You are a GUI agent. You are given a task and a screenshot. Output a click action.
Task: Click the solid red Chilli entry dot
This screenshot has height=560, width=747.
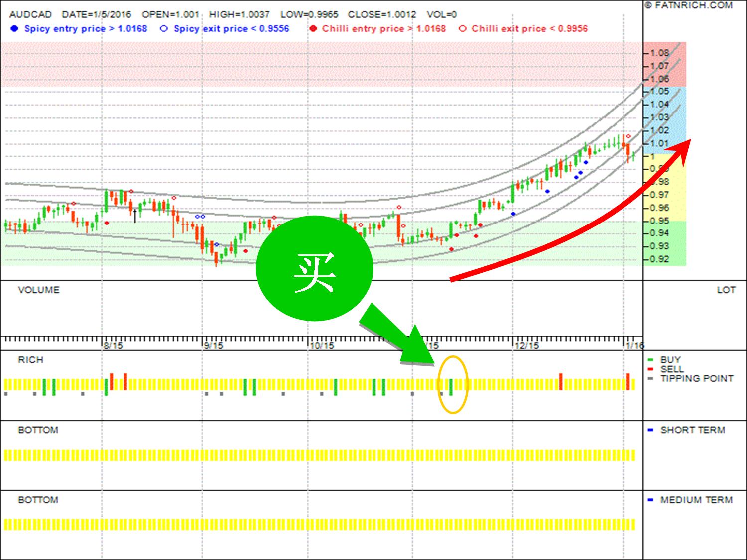(x=313, y=28)
